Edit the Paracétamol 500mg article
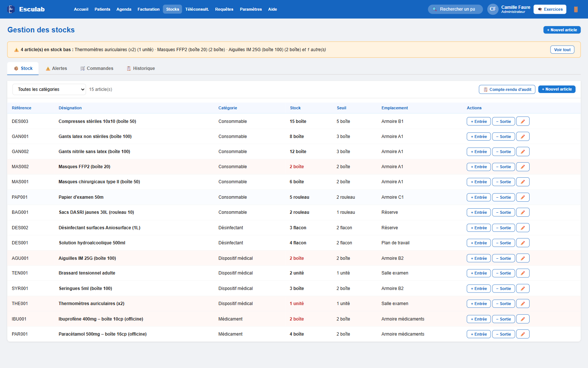588x368 pixels. pos(523,334)
